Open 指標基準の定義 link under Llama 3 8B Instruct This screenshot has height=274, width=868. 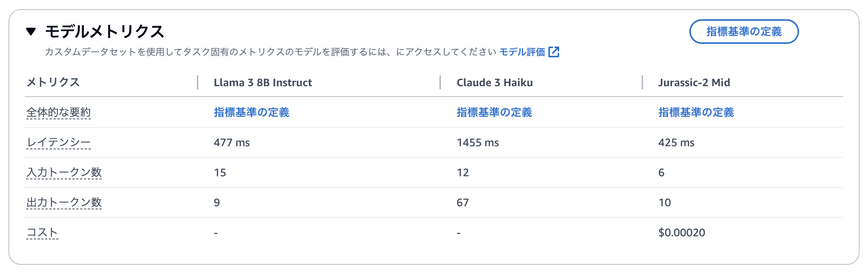point(251,112)
